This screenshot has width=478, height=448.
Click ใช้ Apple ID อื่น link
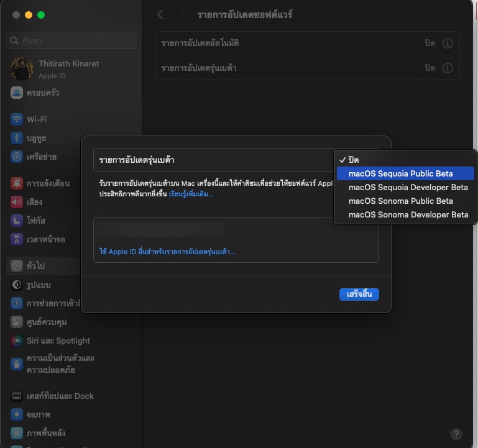tap(167, 252)
